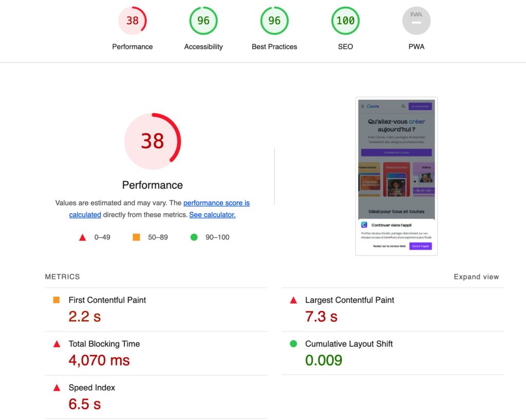Screen dimensions: 526x420
Task: Toggle Expand view for metrics
Action: point(476,277)
